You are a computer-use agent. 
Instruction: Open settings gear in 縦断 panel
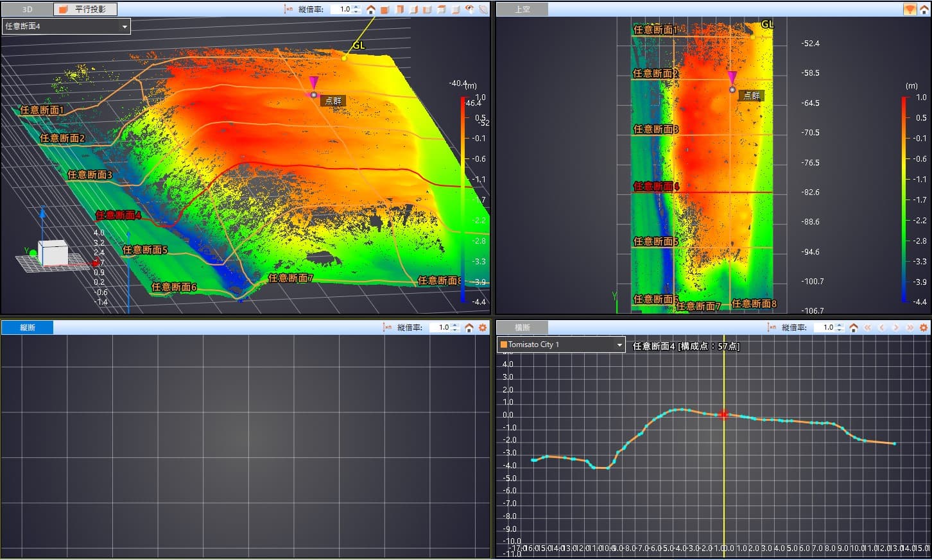click(x=483, y=327)
